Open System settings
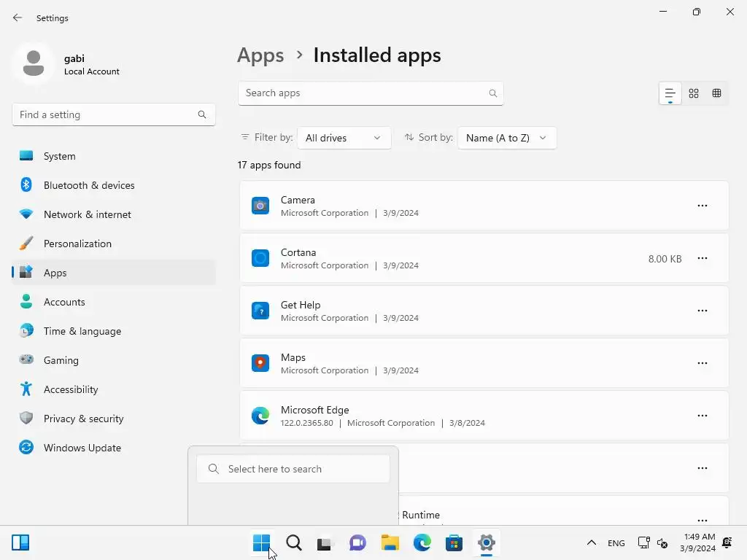Image resolution: width=747 pixels, height=560 pixels. 113,156
